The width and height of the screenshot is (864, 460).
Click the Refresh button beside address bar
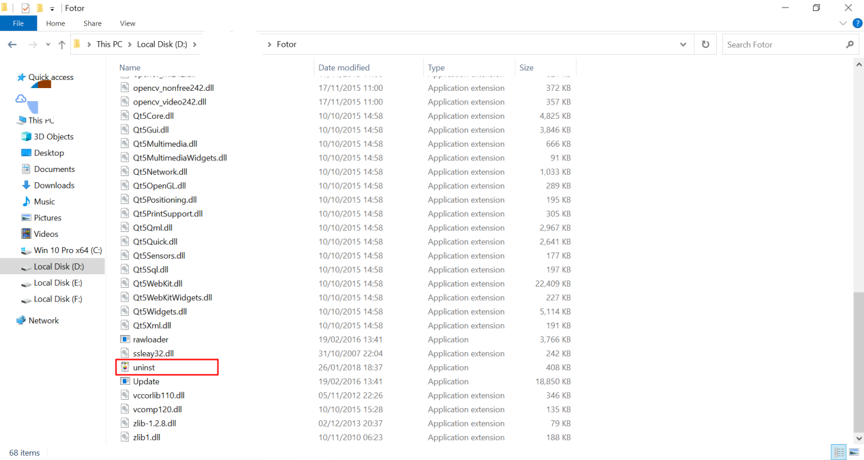pyautogui.click(x=705, y=44)
